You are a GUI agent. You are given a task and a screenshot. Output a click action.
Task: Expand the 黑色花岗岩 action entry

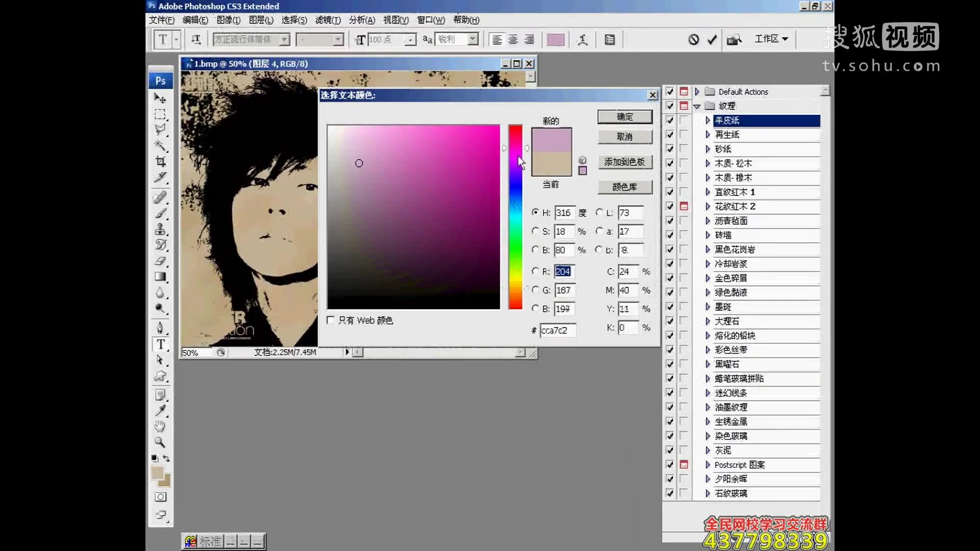[x=707, y=249]
